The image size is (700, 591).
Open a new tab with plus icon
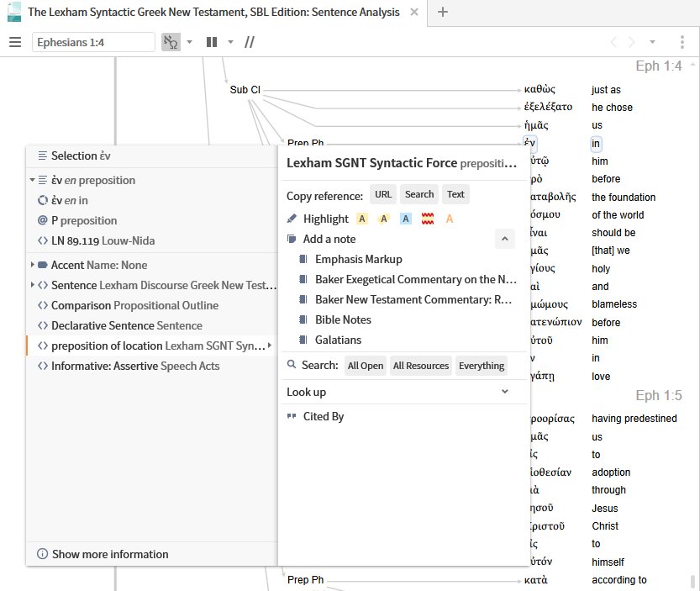click(x=442, y=12)
